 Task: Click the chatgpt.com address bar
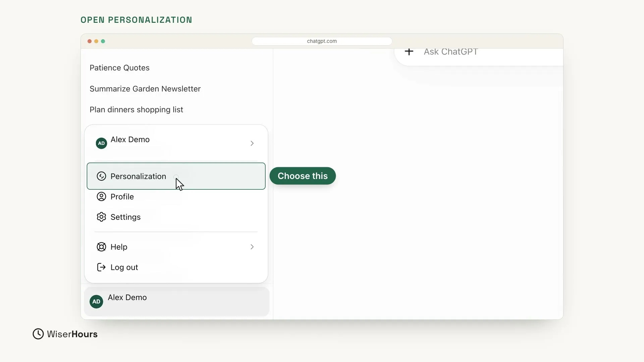(322, 41)
